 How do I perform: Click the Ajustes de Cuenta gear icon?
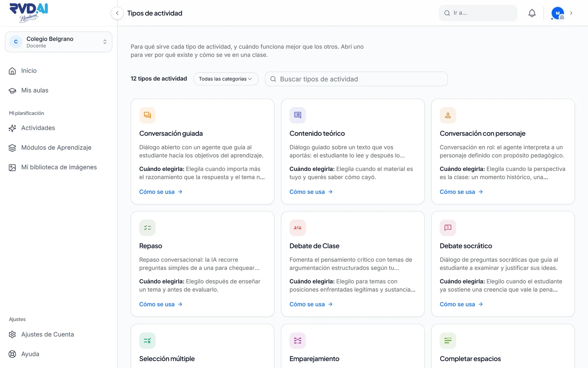[x=12, y=334]
